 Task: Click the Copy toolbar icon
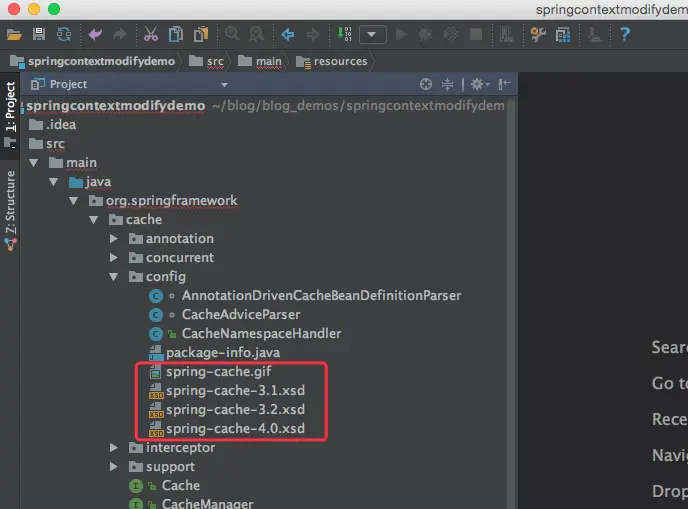[176, 34]
